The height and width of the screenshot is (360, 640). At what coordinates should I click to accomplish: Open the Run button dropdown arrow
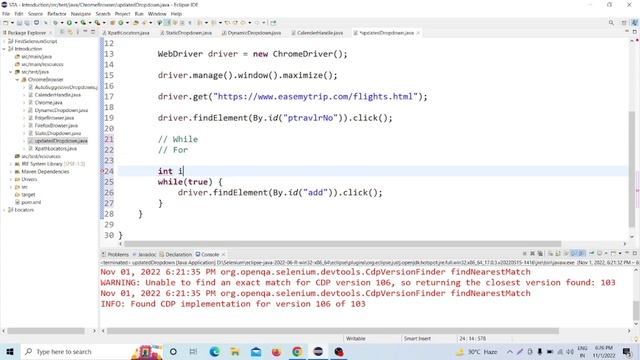coord(76,23)
